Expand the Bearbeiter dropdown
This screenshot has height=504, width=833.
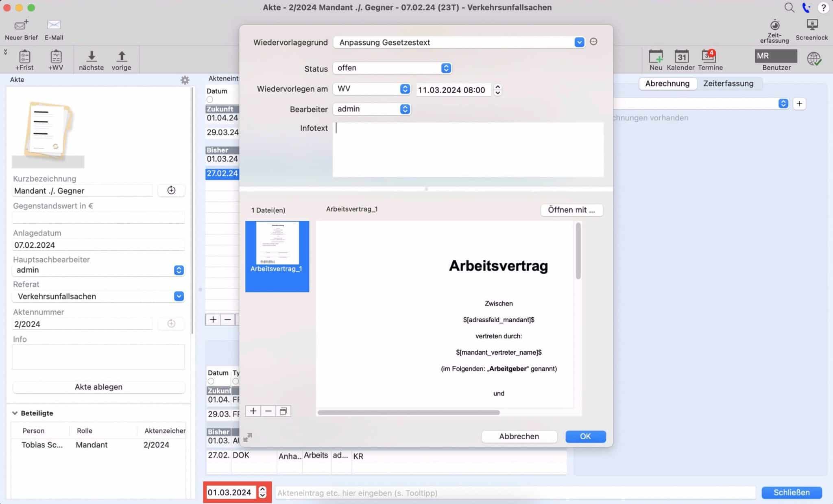click(x=405, y=109)
